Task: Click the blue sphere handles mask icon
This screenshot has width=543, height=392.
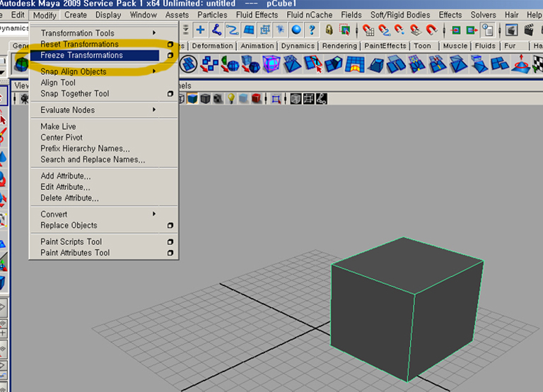Action: 296,30
